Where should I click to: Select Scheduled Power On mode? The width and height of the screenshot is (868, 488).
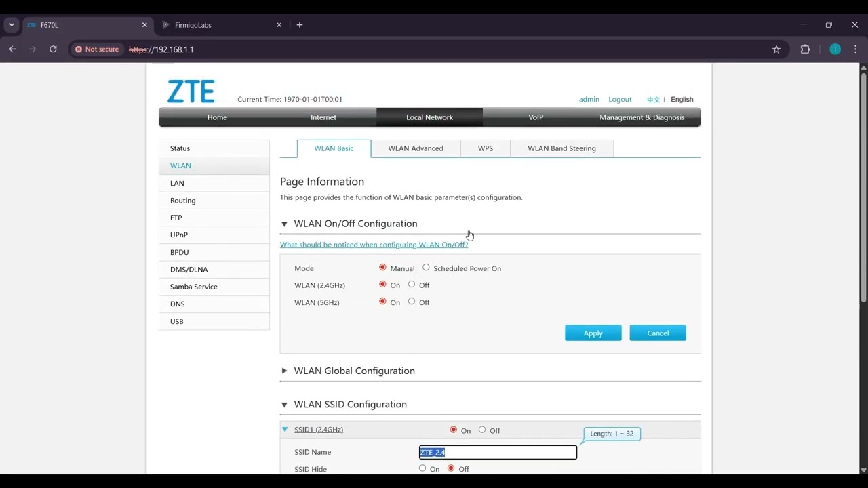click(x=426, y=268)
